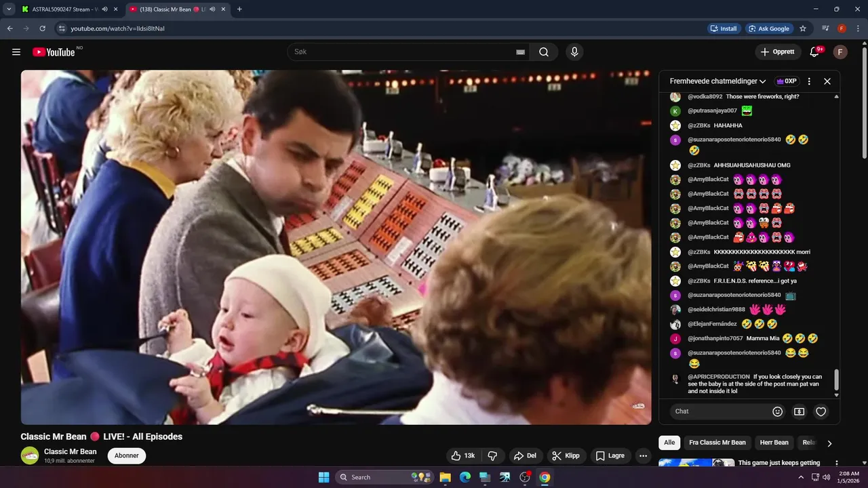Subscribe with the Abonner button

[x=127, y=455]
